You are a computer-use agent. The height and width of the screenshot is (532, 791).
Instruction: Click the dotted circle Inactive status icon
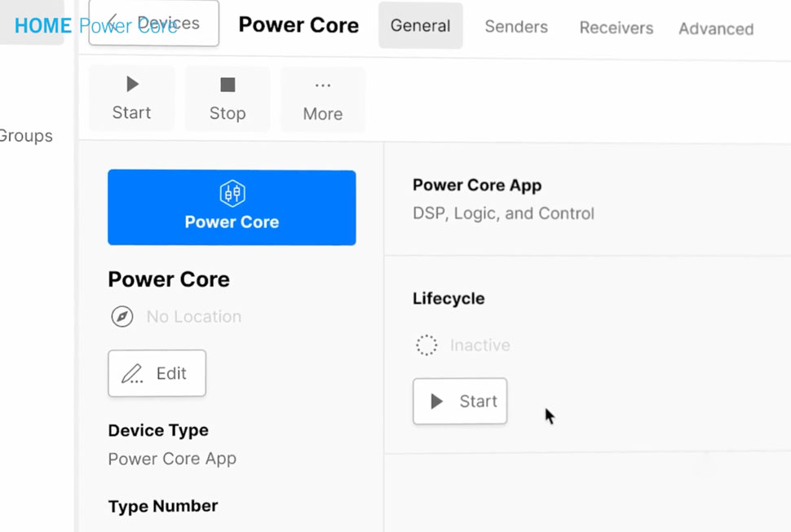click(426, 345)
